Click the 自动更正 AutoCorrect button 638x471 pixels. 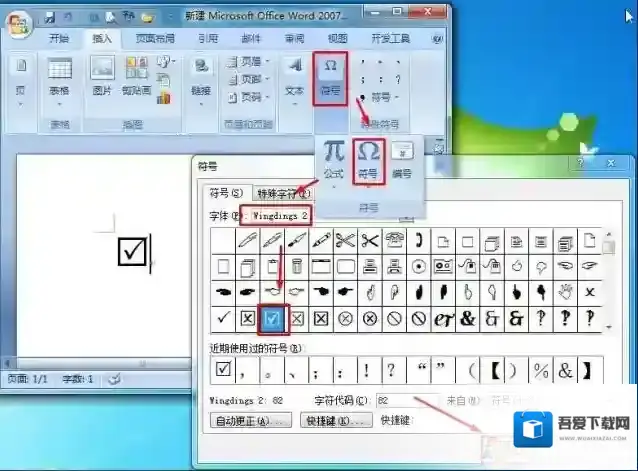click(x=251, y=421)
